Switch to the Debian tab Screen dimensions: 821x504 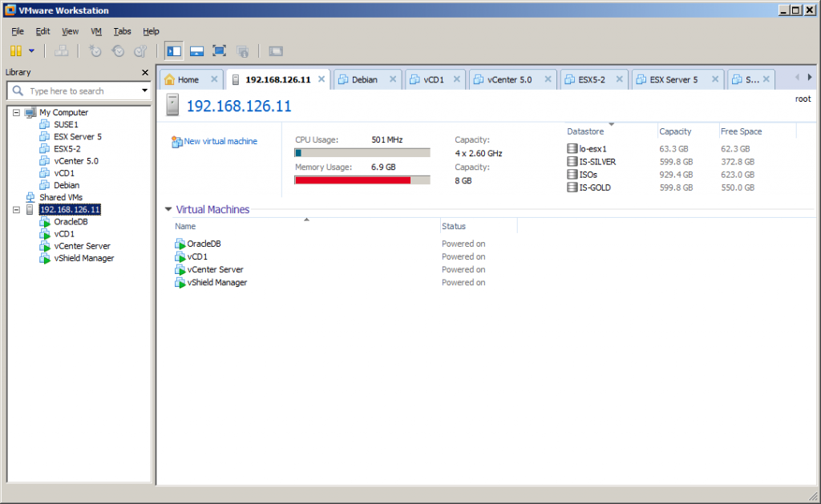coord(365,79)
